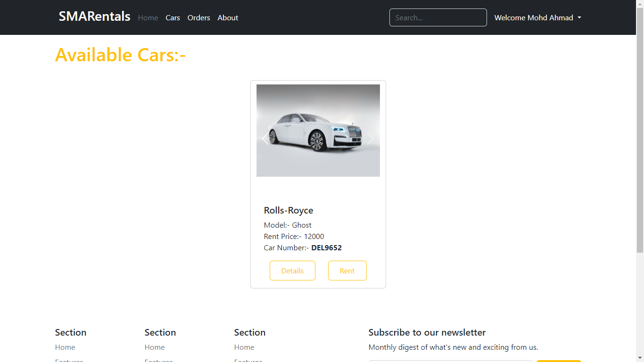This screenshot has width=644, height=362.
Task: Click the SMARentals brand logo
Action: 94,16
